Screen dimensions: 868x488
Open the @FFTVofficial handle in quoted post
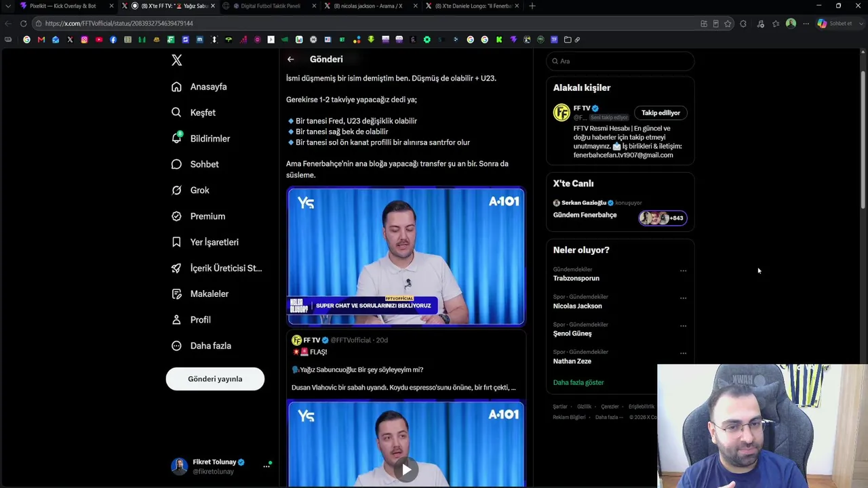click(x=351, y=340)
